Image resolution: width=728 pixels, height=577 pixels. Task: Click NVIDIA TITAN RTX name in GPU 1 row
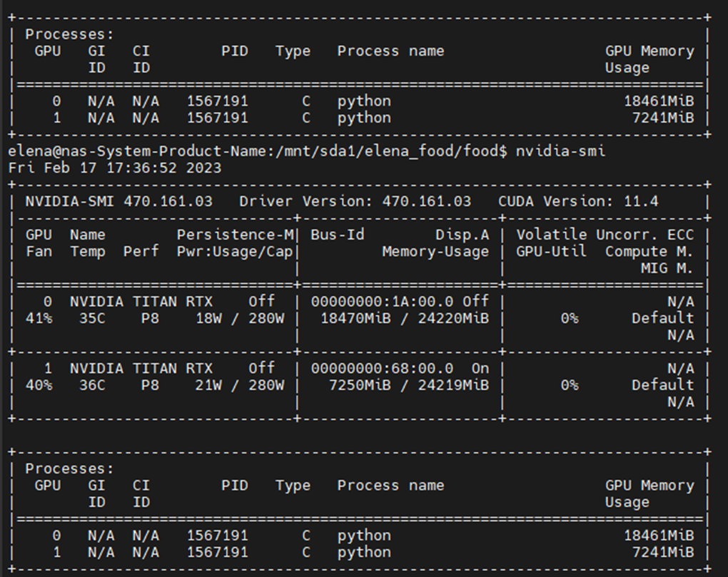click(141, 368)
